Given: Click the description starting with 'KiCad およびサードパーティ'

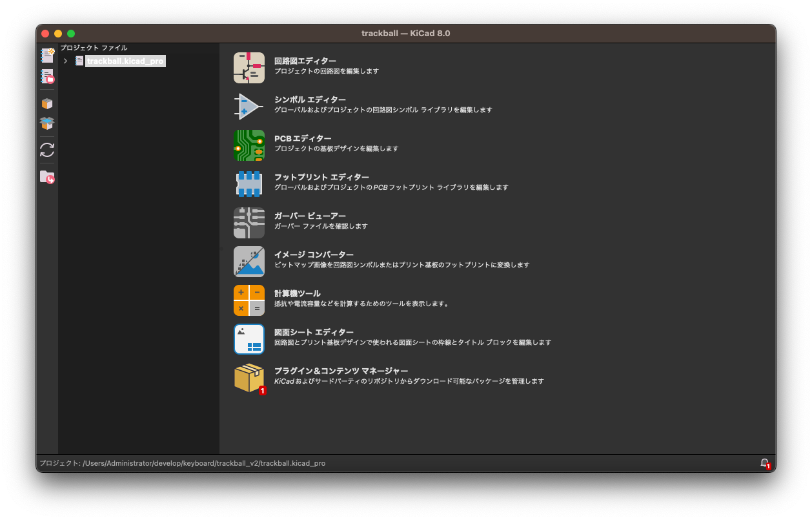Looking at the screenshot, I should click(x=409, y=381).
